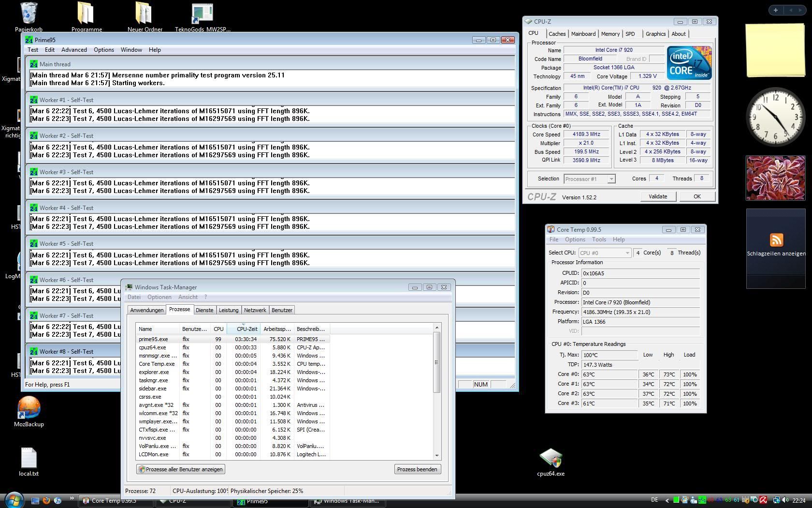This screenshot has height=508, width=812.
Task: Click the Validate button in CPU-Z
Action: [658, 196]
